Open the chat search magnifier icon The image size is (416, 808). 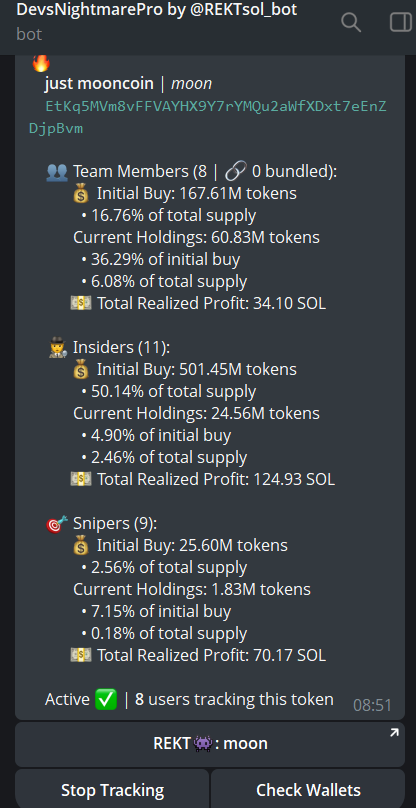coord(351,22)
